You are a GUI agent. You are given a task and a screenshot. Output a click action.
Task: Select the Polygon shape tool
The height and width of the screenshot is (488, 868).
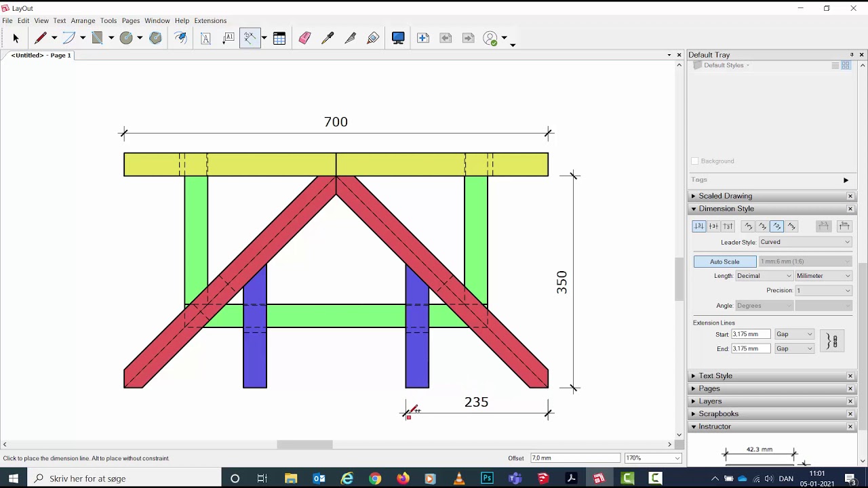coord(155,39)
